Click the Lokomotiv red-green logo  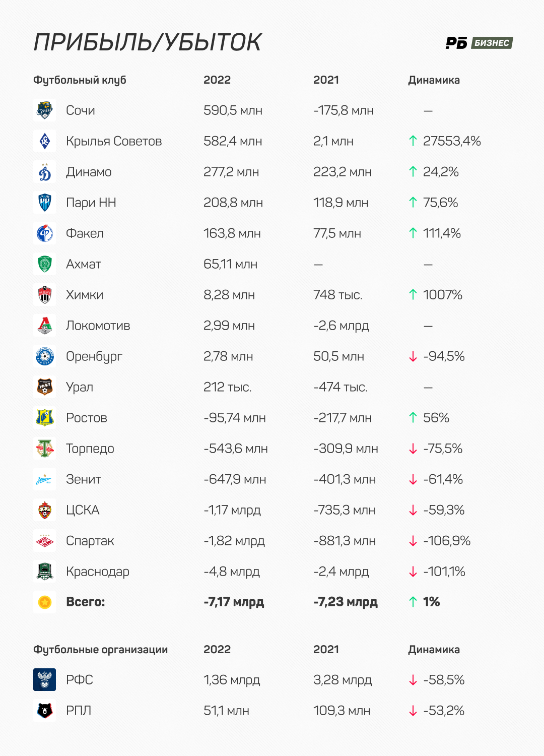45,326
